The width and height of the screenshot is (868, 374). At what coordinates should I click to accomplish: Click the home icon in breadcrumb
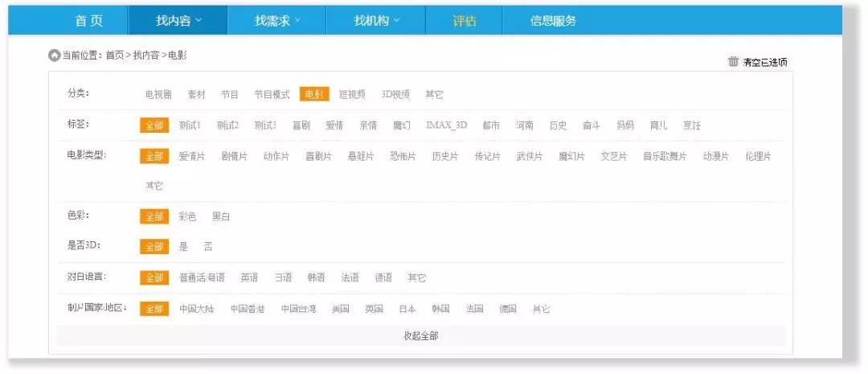point(55,55)
